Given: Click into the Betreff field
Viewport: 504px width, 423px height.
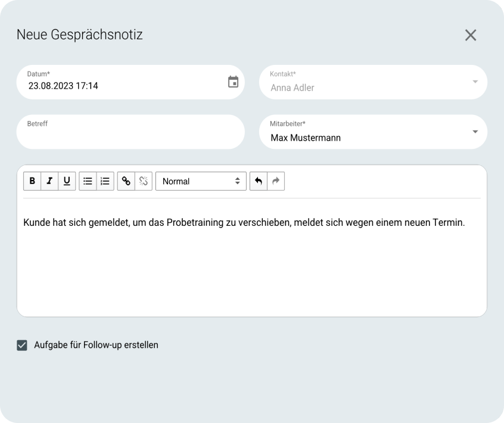Looking at the screenshot, I should click(x=130, y=132).
